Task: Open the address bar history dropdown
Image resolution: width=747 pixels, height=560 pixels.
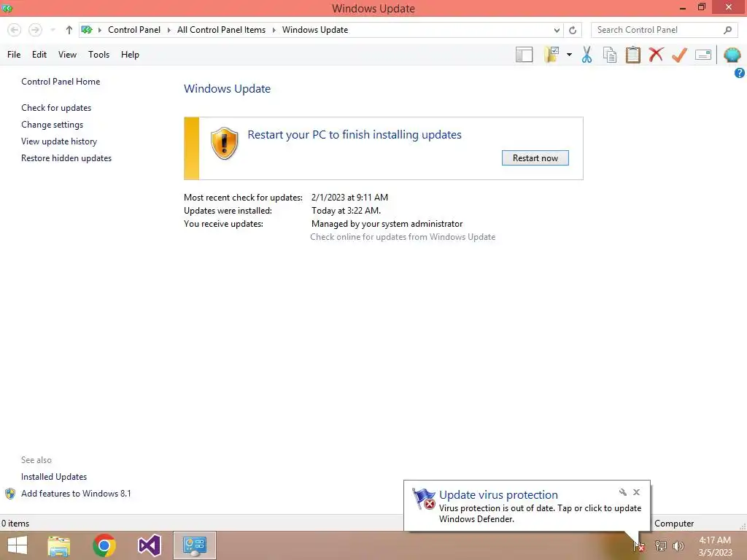Action: pos(557,30)
